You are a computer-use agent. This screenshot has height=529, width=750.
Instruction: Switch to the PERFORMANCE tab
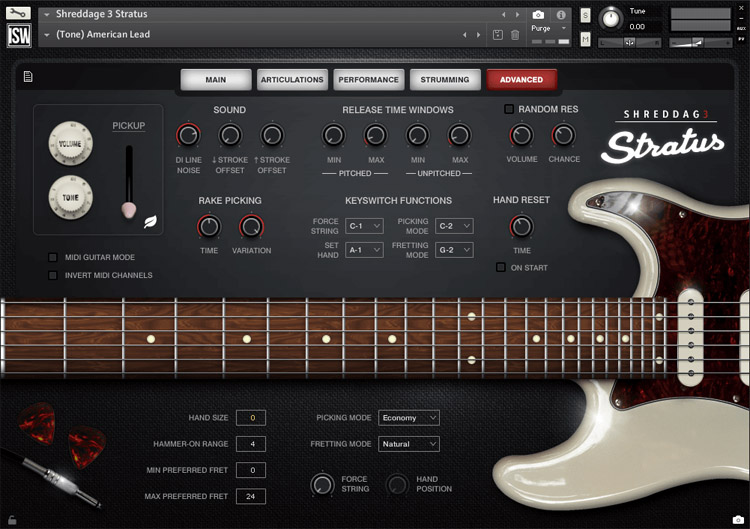point(368,79)
